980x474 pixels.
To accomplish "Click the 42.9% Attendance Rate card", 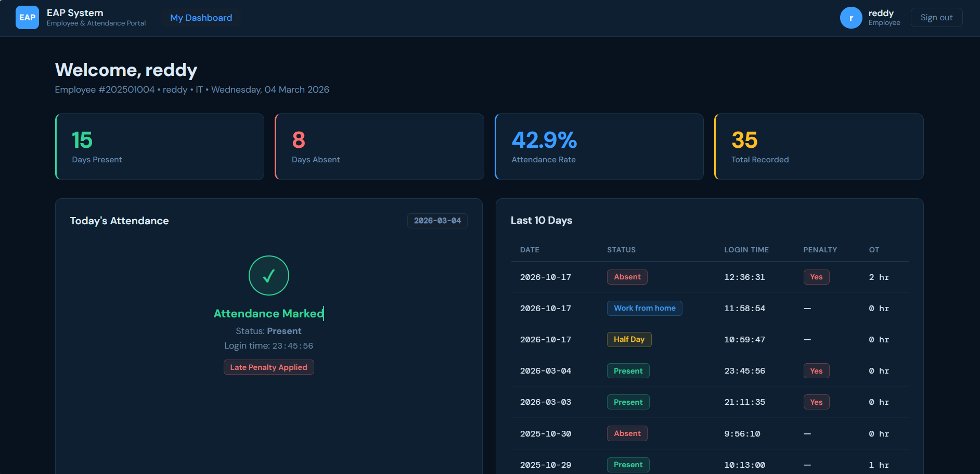I will click(599, 147).
